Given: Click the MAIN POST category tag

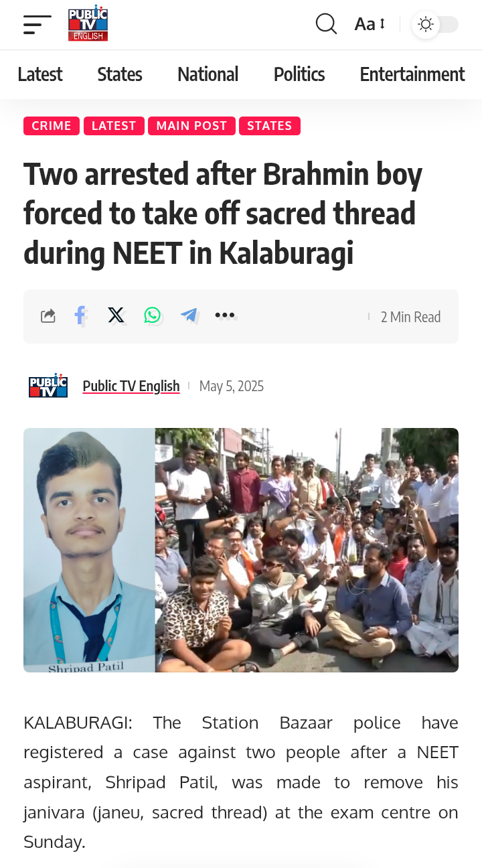Looking at the screenshot, I should point(191,126).
